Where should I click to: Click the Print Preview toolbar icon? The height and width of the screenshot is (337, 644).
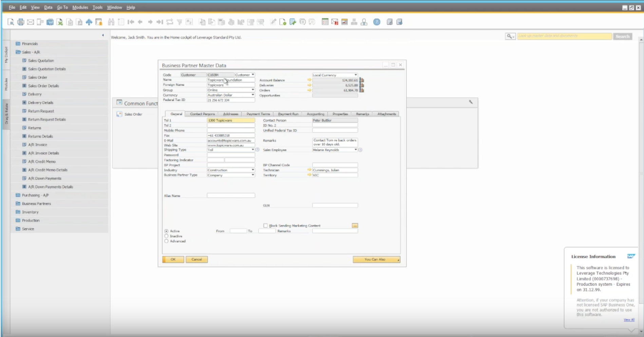[11, 22]
